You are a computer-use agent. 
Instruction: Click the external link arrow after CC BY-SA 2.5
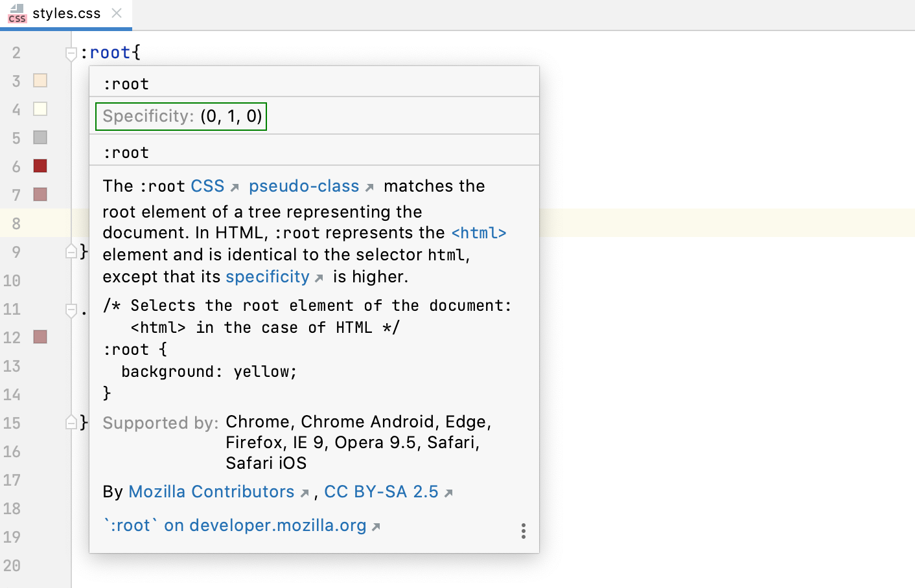pos(448,492)
